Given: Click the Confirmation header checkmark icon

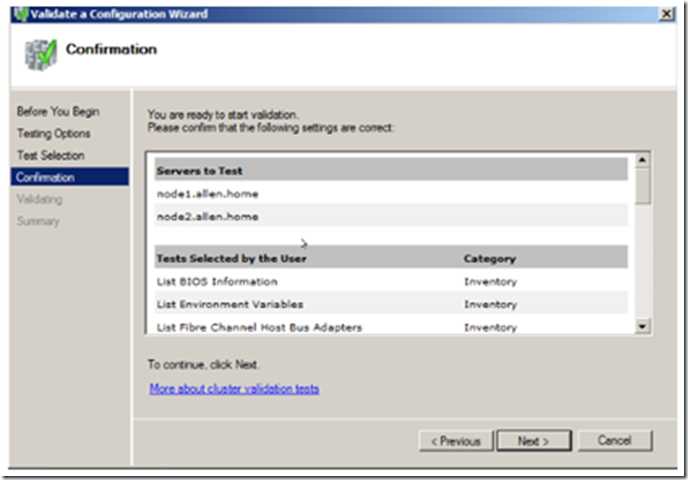Looking at the screenshot, I should point(41,54).
